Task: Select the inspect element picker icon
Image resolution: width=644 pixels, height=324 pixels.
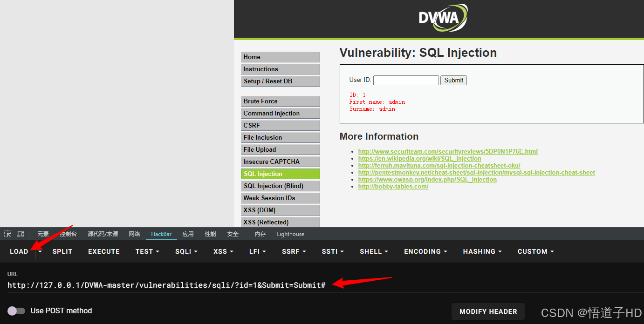Action: 7,234
